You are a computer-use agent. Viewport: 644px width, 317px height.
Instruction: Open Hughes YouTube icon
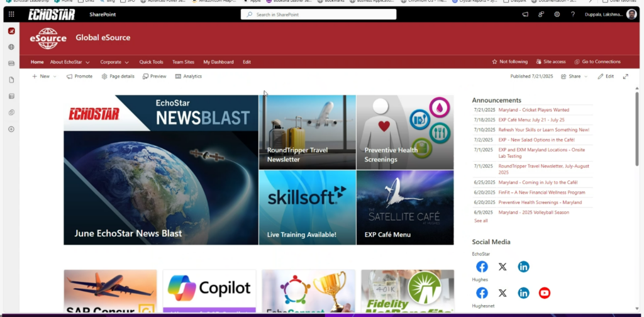pos(544,292)
